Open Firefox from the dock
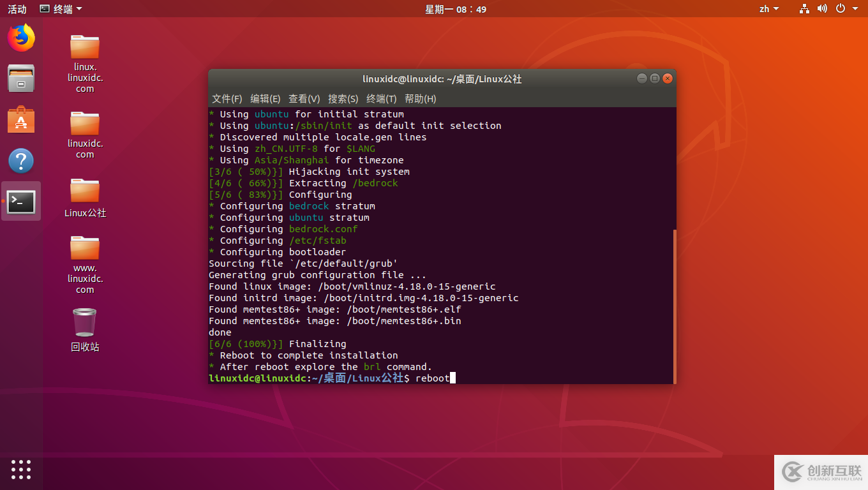Image resolution: width=868 pixels, height=490 pixels. pos(21,38)
